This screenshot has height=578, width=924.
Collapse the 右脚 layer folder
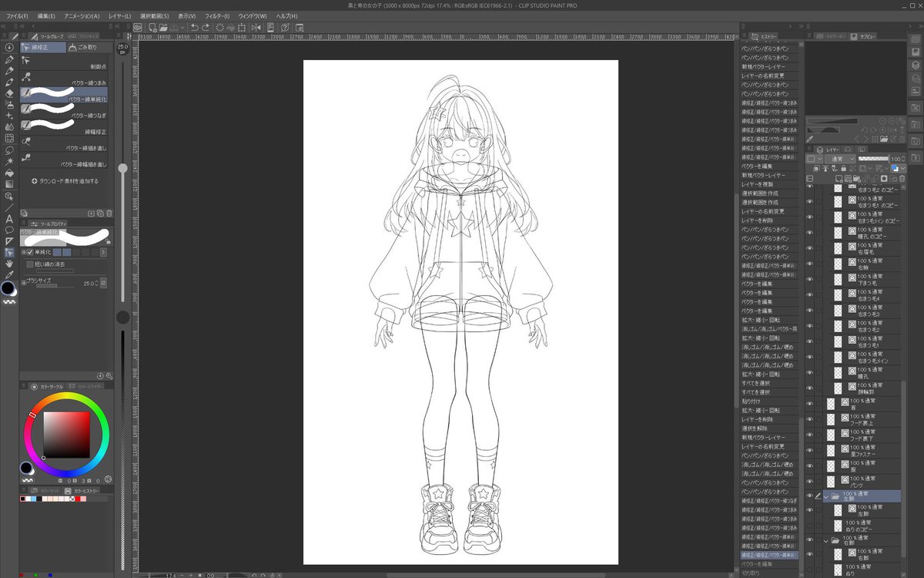coord(826,541)
